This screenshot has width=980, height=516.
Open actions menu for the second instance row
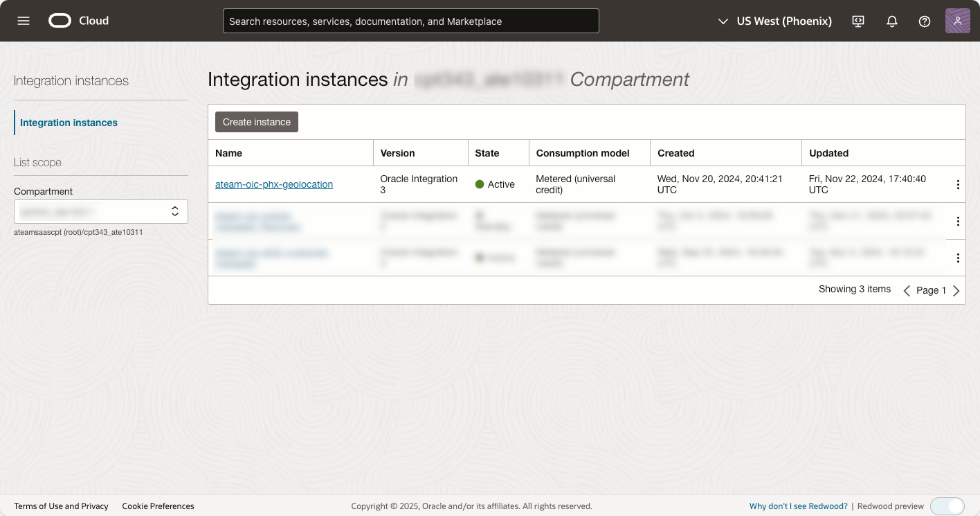pyautogui.click(x=958, y=222)
